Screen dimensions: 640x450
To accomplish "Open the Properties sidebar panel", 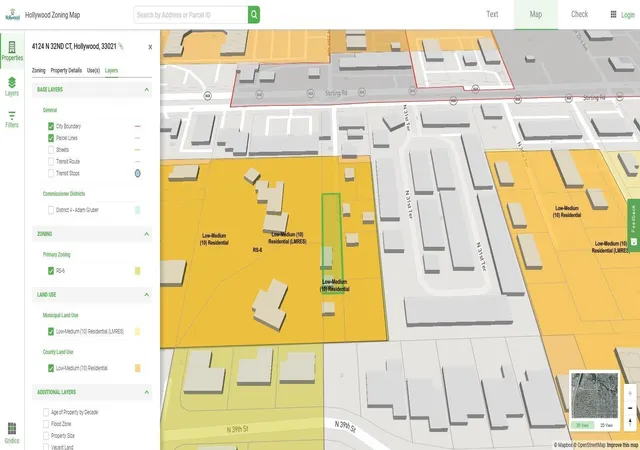I will 12,51.
